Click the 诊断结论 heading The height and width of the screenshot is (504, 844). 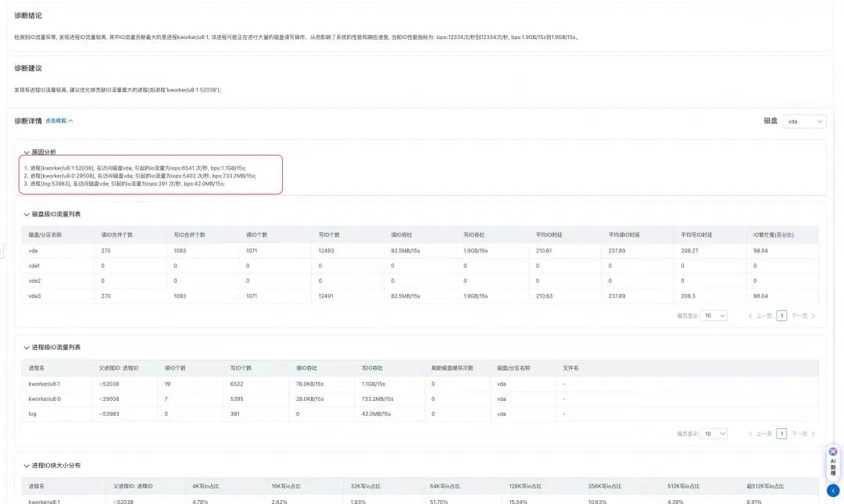[x=28, y=16]
